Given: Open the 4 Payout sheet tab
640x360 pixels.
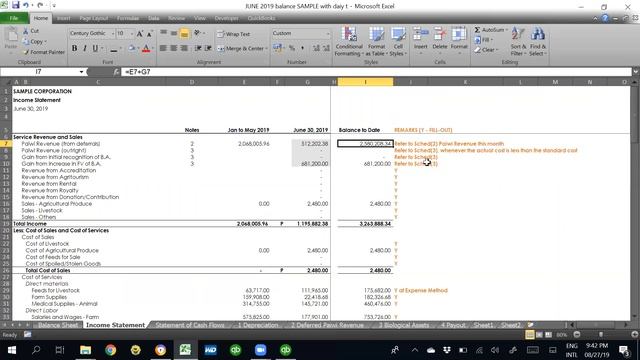Looking at the screenshot, I should (x=453, y=325).
